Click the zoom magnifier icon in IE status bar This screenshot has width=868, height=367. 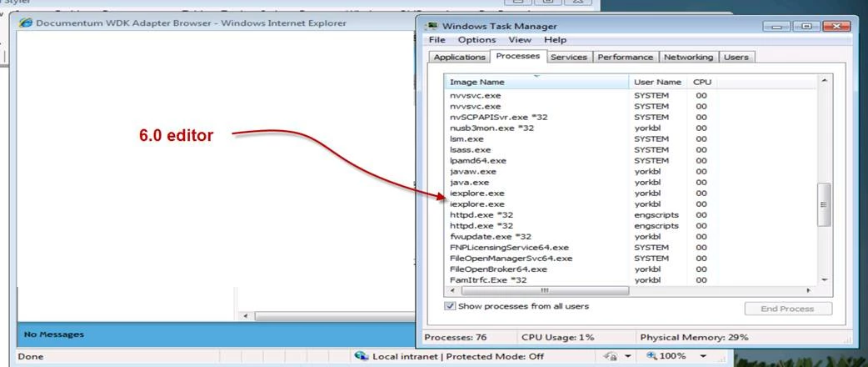(x=651, y=356)
